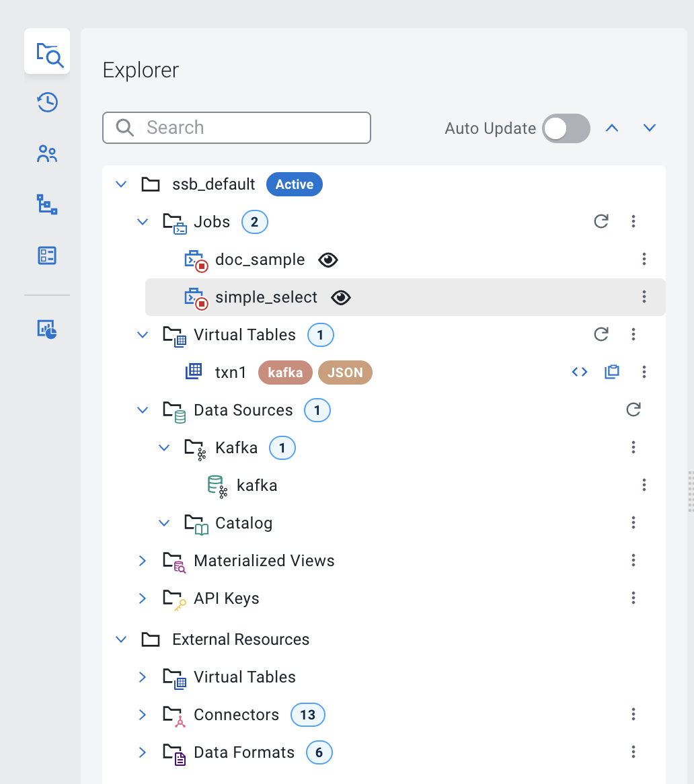Image resolution: width=694 pixels, height=784 pixels.
Task: Select the Forms sidebar icon
Action: 47,256
